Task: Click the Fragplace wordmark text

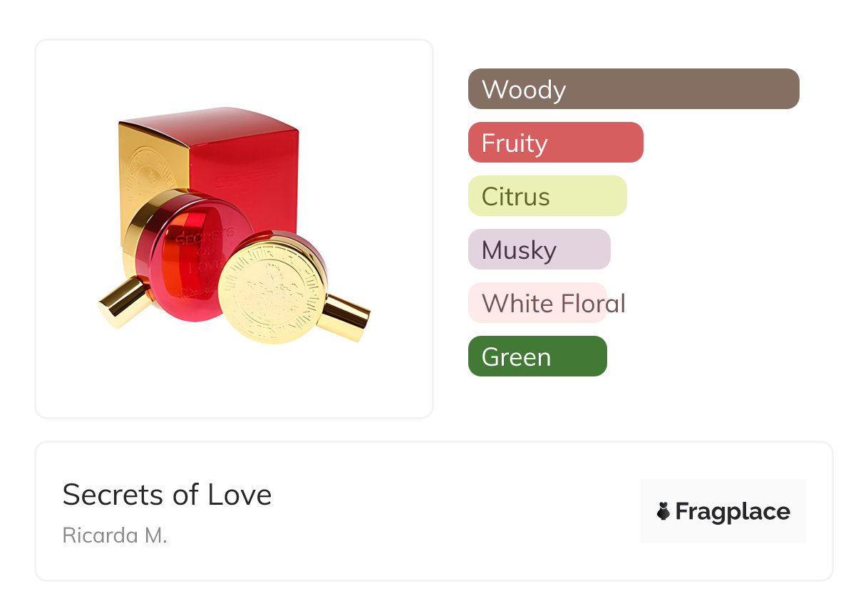Action: tap(733, 511)
